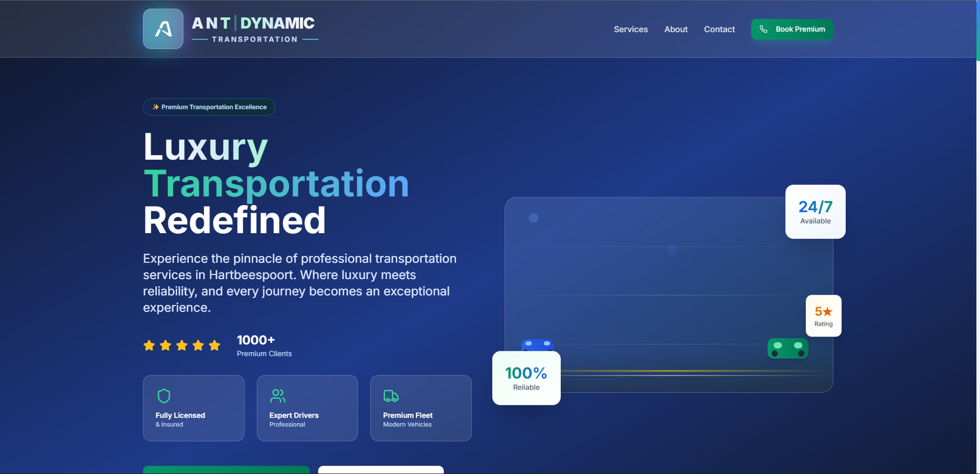Viewport: 980px width, 474px height.
Task: Click the truck icon on Premium Fleet card
Action: [391, 396]
